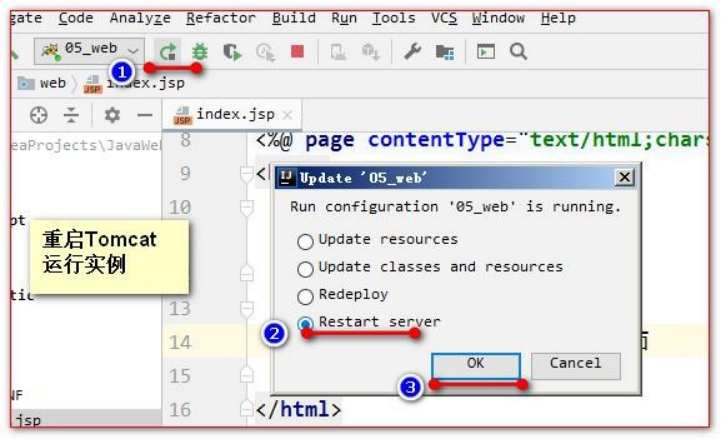The width and height of the screenshot is (722, 439).
Task: Cancel the Update dialog
Action: 576,365
